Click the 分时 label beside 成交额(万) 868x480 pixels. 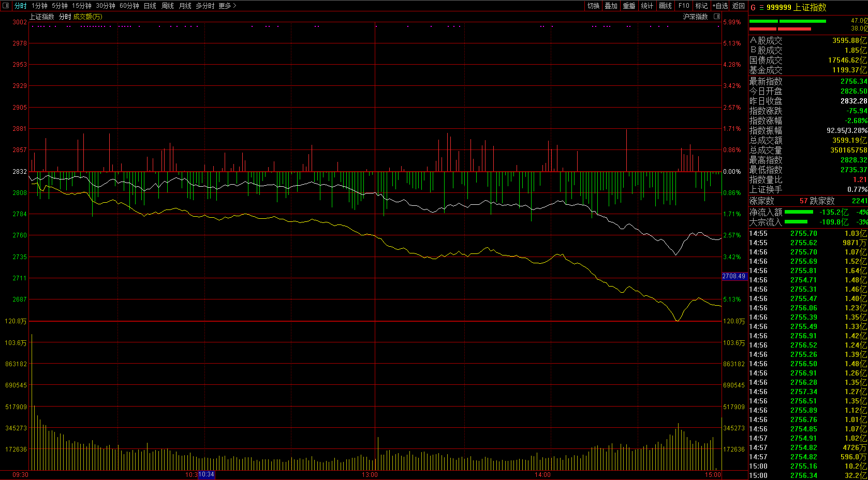[65, 17]
